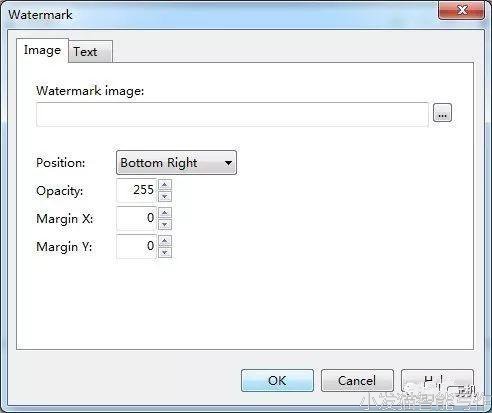492x413 pixels.
Task: Confirm with the OK button
Action: click(x=277, y=380)
